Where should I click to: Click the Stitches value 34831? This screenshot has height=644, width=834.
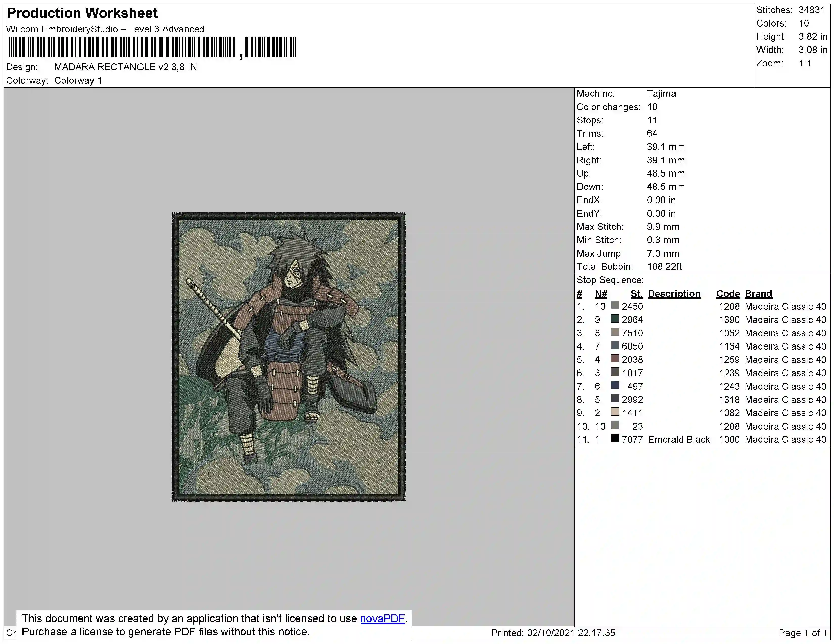pyautogui.click(x=812, y=10)
